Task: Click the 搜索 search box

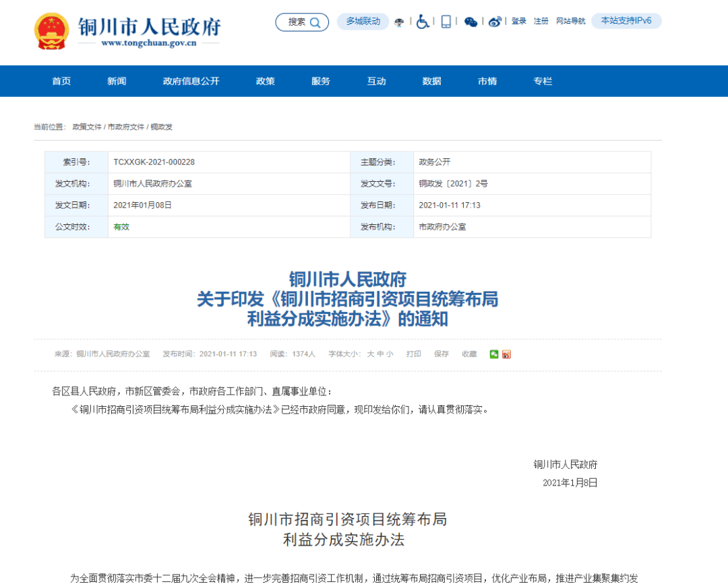Action: click(x=302, y=22)
